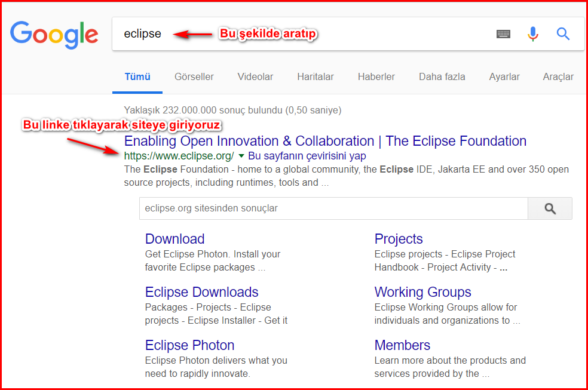Open the on-screen keyboard icon
The height and width of the screenshot is (390, 588).
(x=503, y=34)
